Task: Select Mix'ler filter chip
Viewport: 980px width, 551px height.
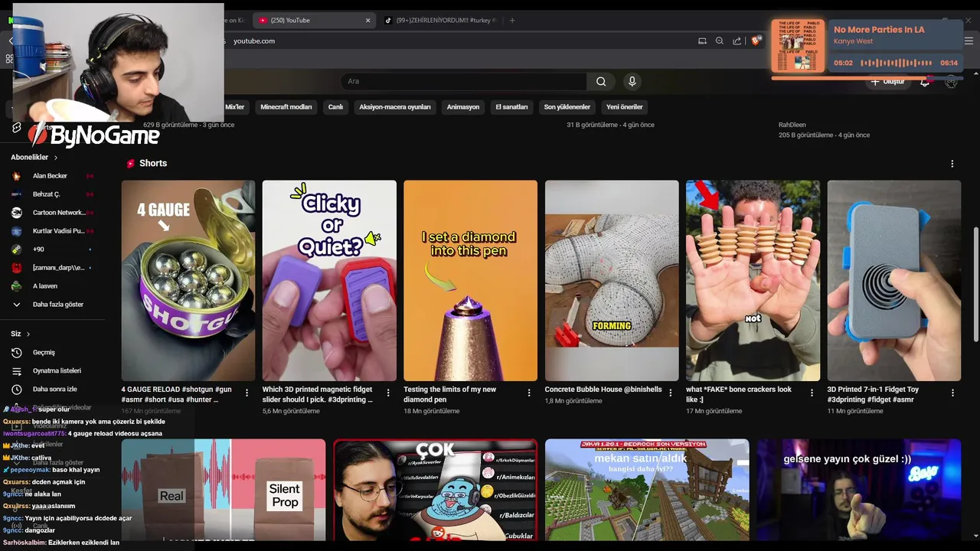Action: pyautogui.click(x=234, y=107)
